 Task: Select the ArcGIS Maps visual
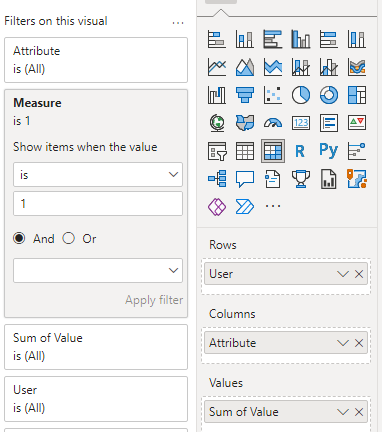(357, 179)
